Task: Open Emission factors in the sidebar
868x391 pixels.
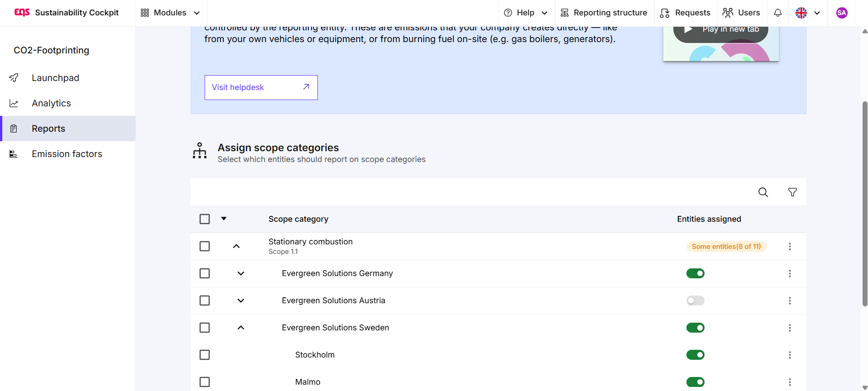Action: [x=67, y=154]
